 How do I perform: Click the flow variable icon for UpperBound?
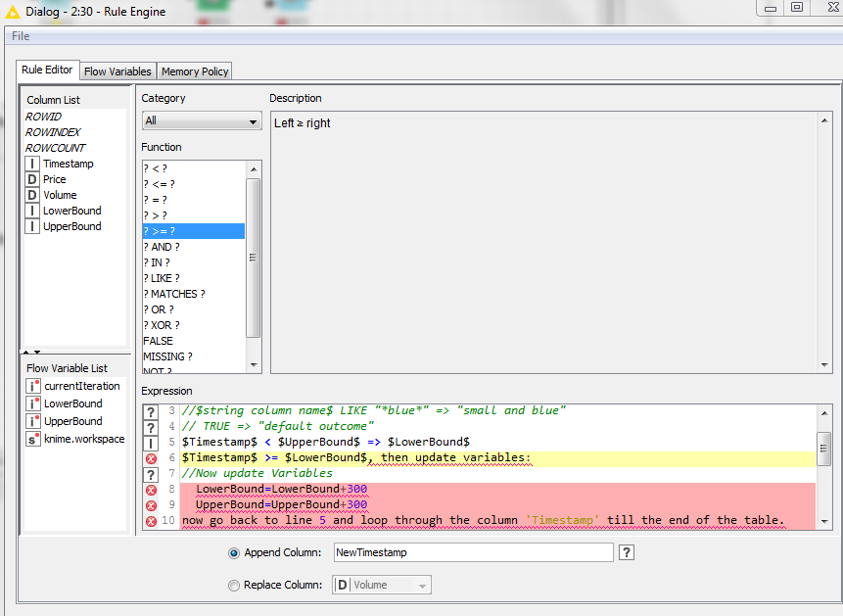tap(33, 421)
